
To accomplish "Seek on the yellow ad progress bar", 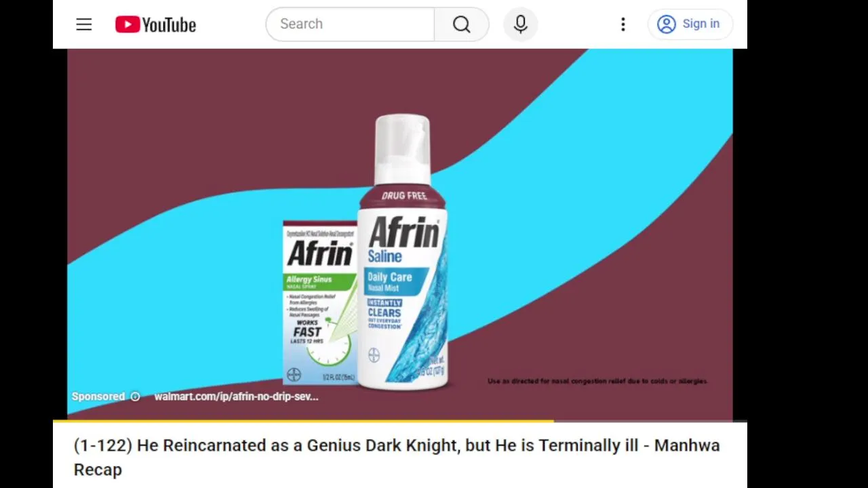I will pos(304,421).
